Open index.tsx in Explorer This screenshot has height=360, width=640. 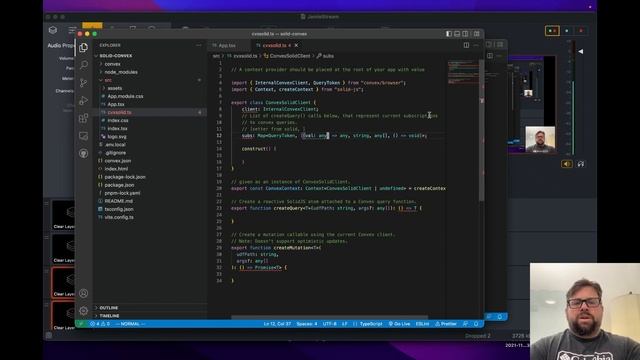click(x=117, y=129)
